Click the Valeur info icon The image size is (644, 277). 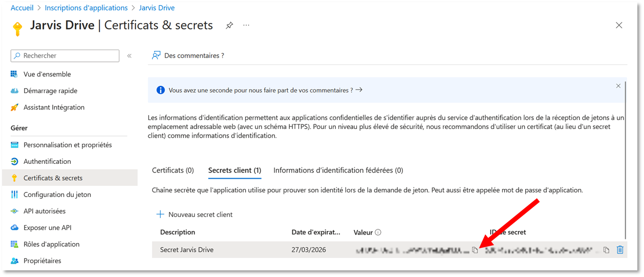[x=378, y=232]
